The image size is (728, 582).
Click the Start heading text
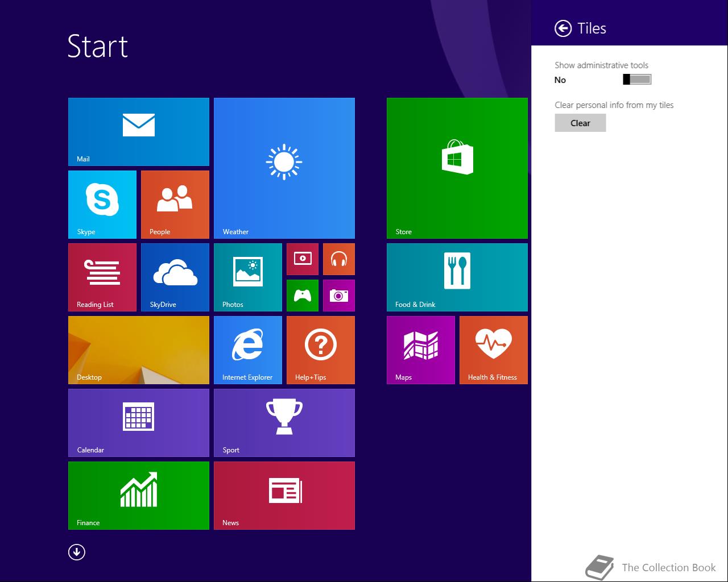(x=98, y=46)
